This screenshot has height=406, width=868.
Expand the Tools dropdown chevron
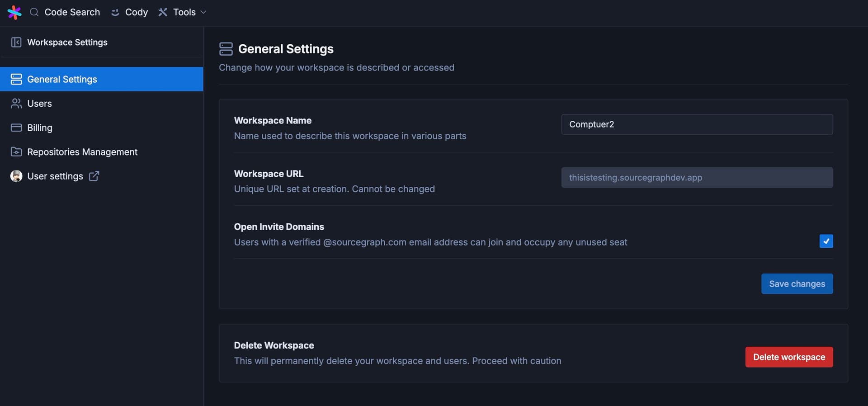(x=203, y=12)
